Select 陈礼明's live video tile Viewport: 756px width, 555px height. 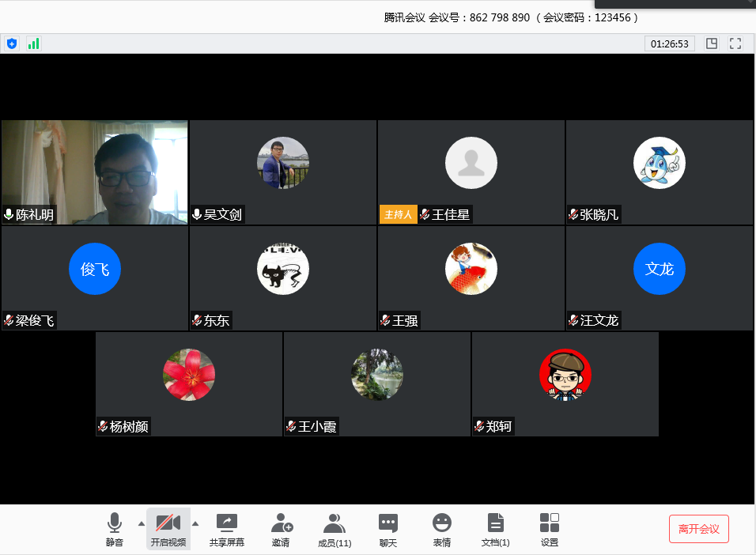click(x=95, y=172)
